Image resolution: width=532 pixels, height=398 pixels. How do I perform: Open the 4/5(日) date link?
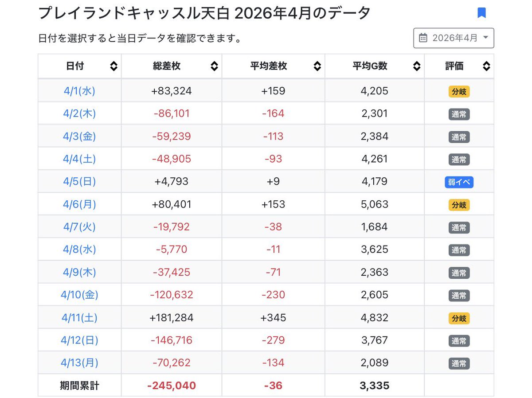(79, 181)
